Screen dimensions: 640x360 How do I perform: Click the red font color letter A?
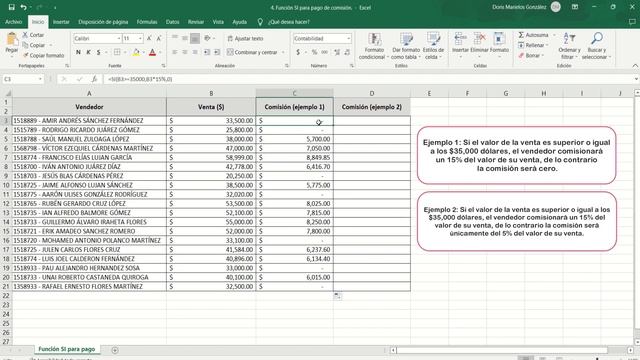(152, 52)
